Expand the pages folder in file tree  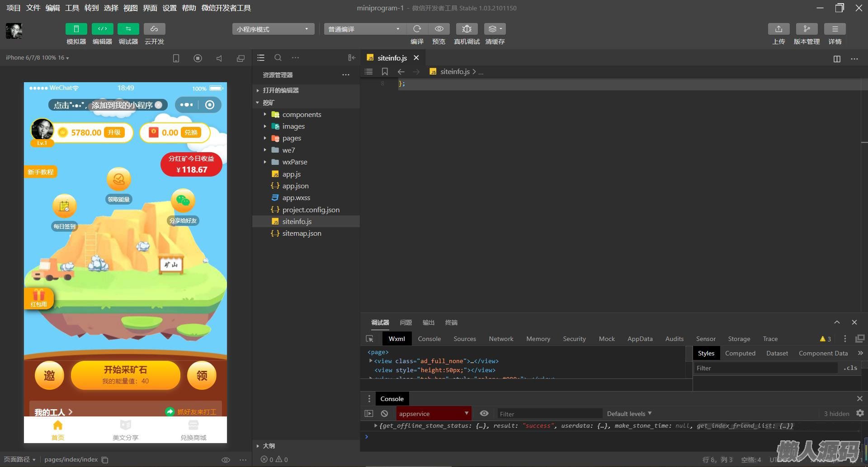pyautogui.click(x=292, y=138)
